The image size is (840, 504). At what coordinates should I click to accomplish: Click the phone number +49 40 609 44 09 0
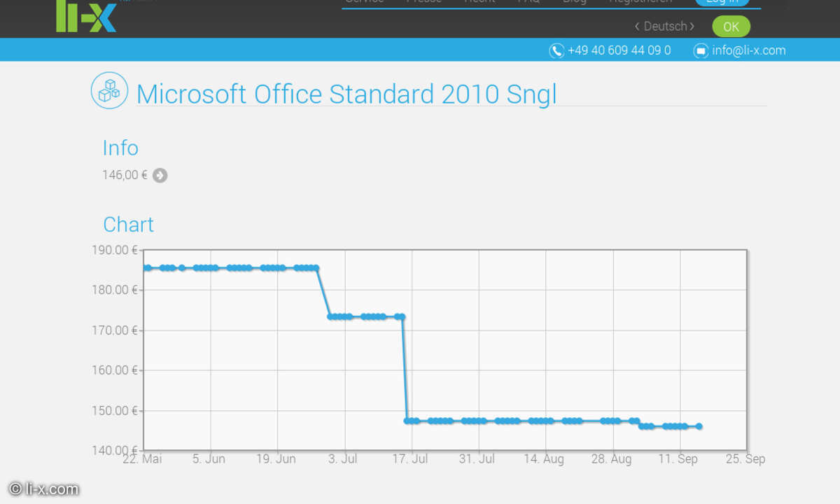[619, 50]
